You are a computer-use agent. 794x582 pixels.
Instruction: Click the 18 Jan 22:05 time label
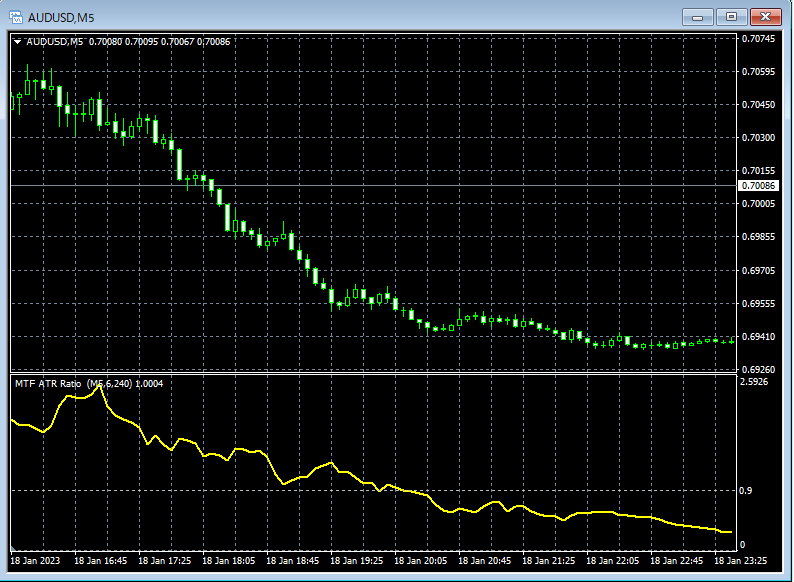[x=613, y=561]
